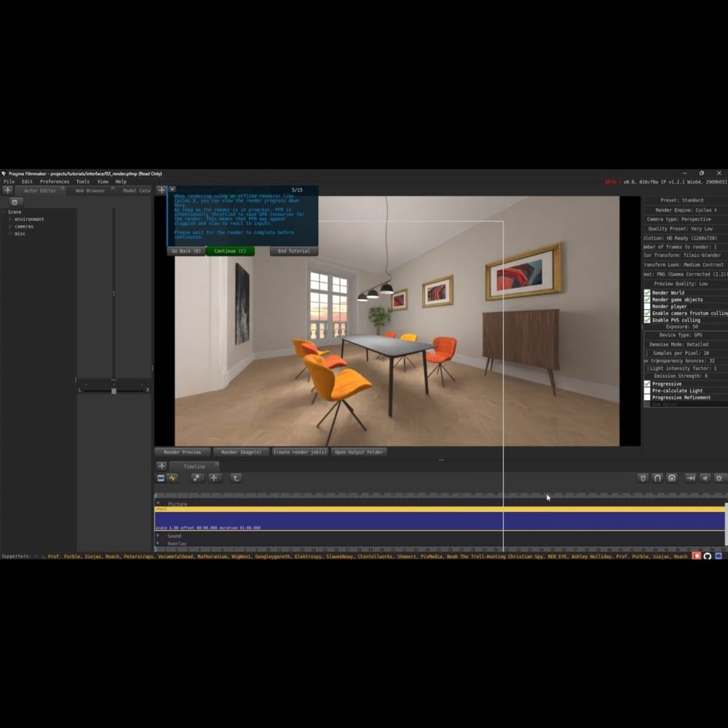Open the Tools menu
728x728 pixels.
(83, 181)
